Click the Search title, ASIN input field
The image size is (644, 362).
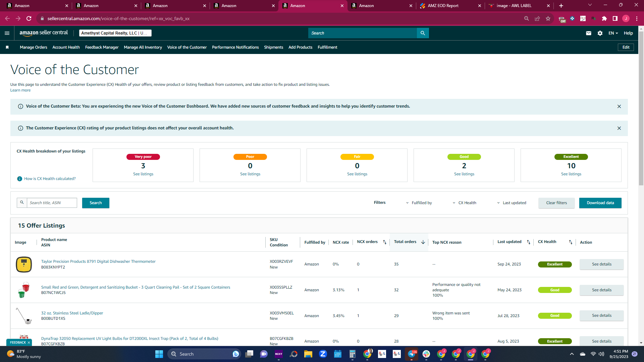(x=52, y=203)
